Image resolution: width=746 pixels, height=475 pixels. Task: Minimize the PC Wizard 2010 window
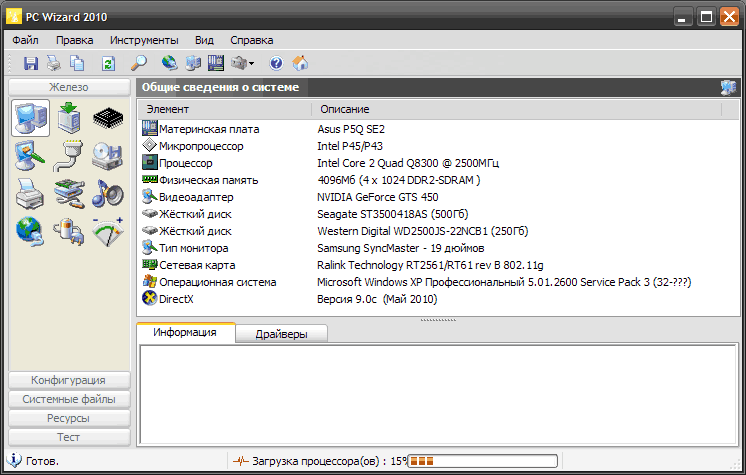(683, 18)
